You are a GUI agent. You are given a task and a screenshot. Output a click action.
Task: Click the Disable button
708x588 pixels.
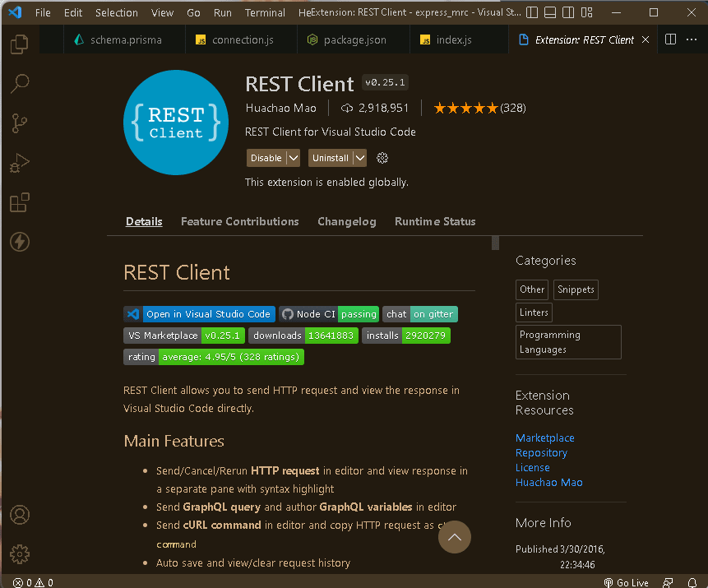tap(266, 158)
